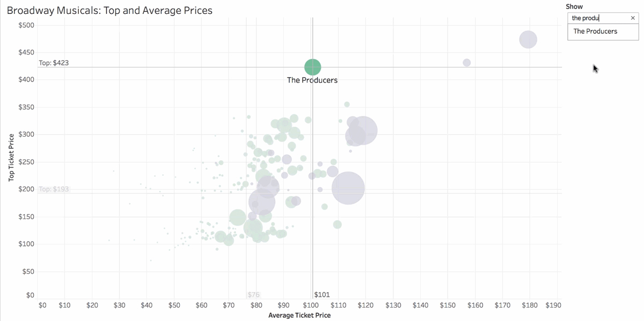Select the Average Ticket Price axis title
Screen dimensions: 644x321
click(299, 315)
